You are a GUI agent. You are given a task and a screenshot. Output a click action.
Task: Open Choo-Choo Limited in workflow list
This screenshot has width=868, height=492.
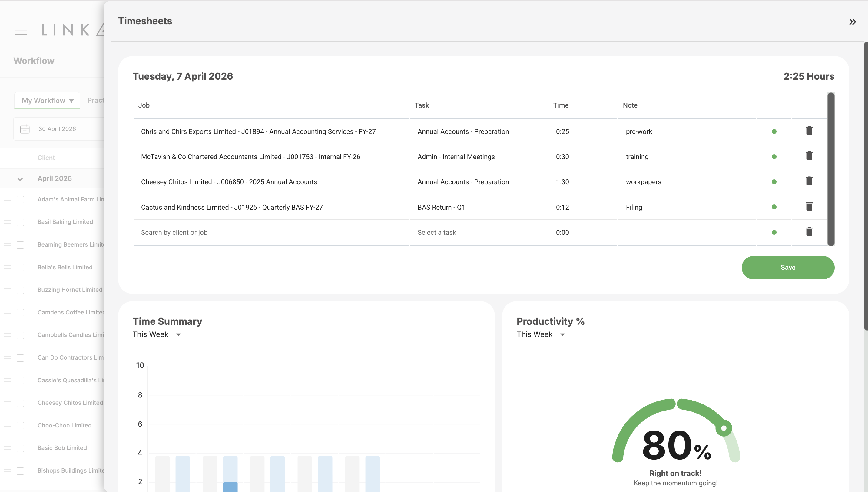65,425
